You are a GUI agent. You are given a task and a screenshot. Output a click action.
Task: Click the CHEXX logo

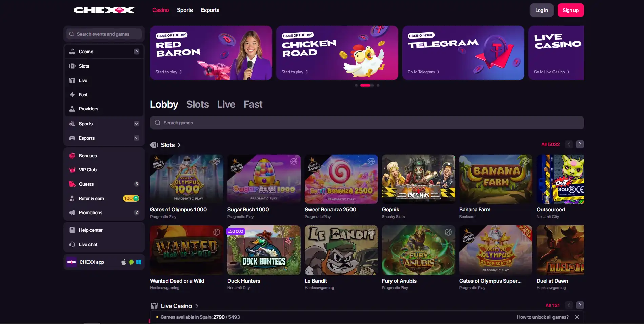tap(104, 10)
